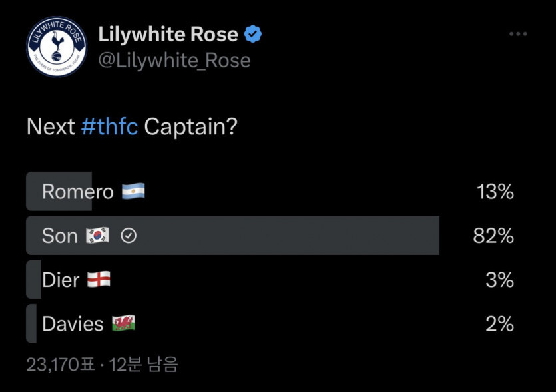Open the #thfc hashtag link

(109, 126)
